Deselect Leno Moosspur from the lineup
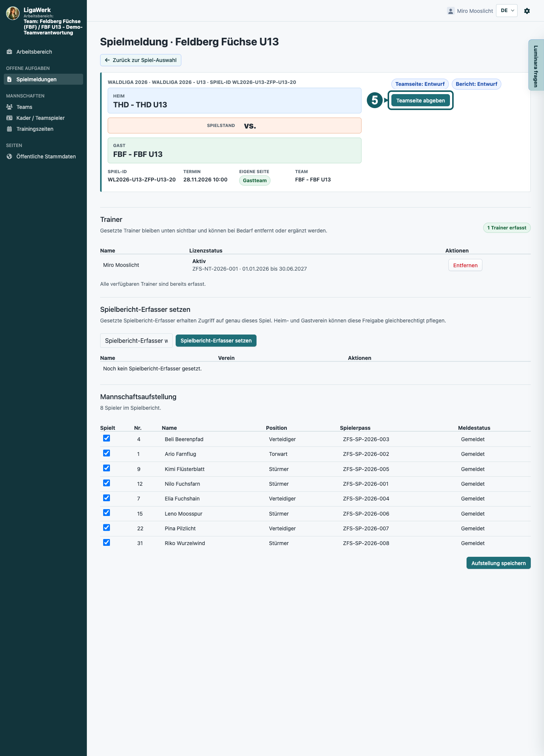 (107, 513)
